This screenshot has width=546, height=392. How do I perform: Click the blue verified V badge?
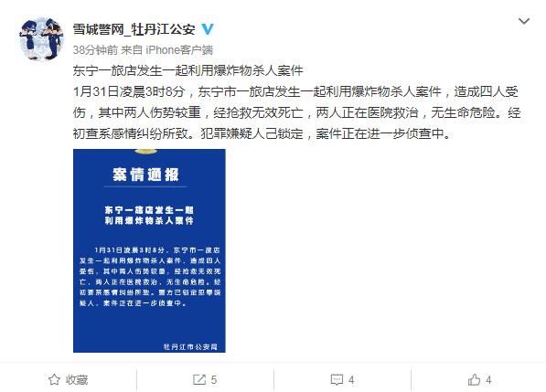tap(208, 29)
